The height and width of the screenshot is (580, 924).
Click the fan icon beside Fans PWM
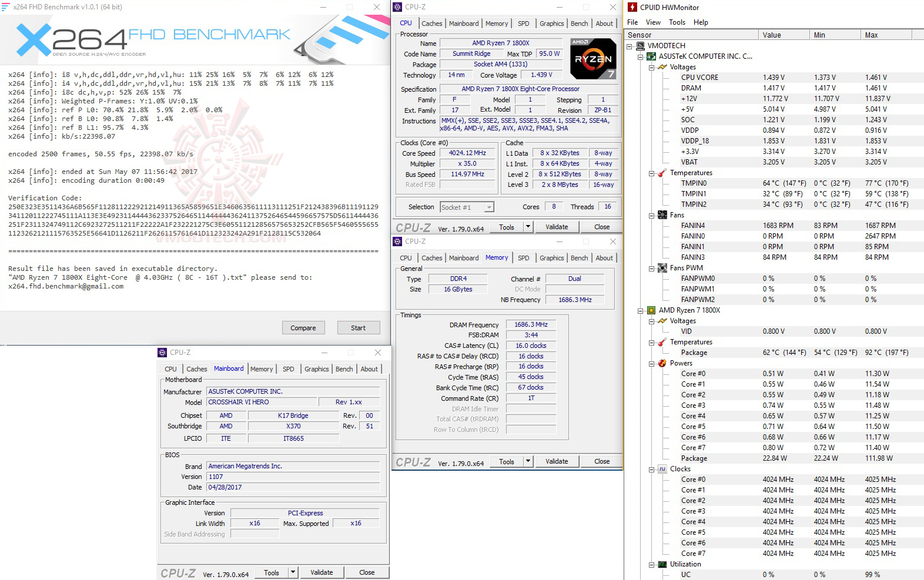point(662,268)
